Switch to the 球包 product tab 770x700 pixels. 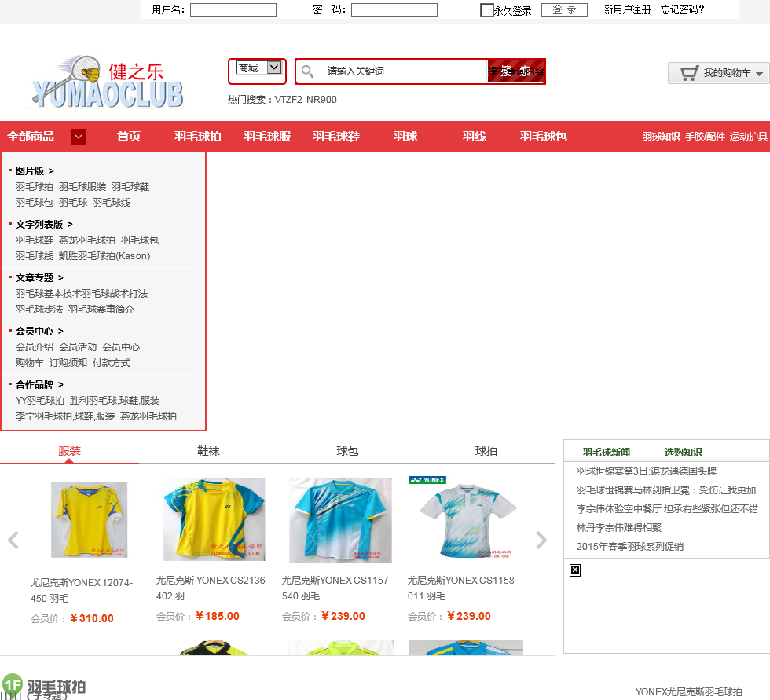[x=347, y=451]
